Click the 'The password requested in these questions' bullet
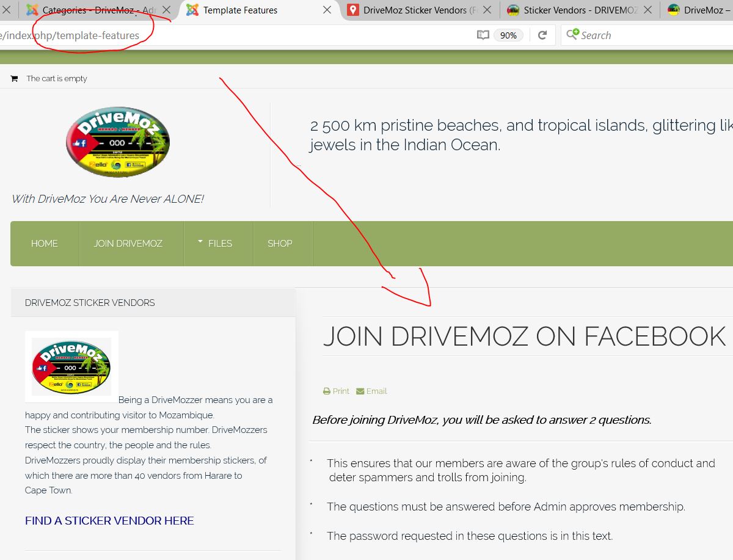733x560 pixels. pyautogui.click(x=470, y=536)
